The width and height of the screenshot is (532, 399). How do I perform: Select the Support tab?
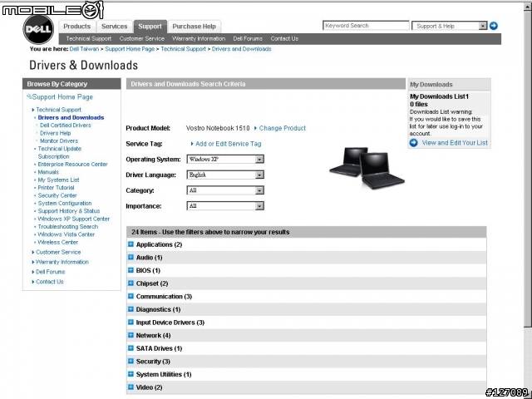click(x=150, y=27)
